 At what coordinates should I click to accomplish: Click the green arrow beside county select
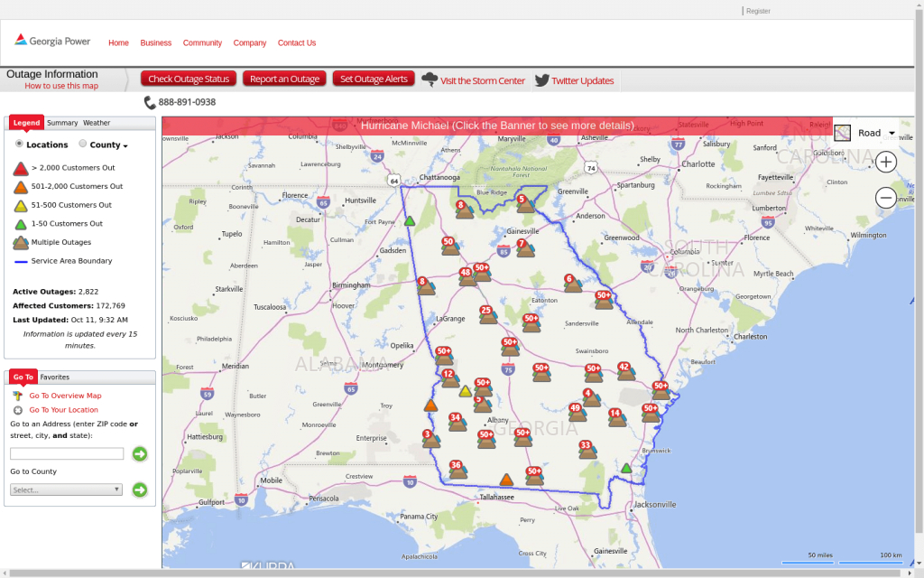point(140,490)
